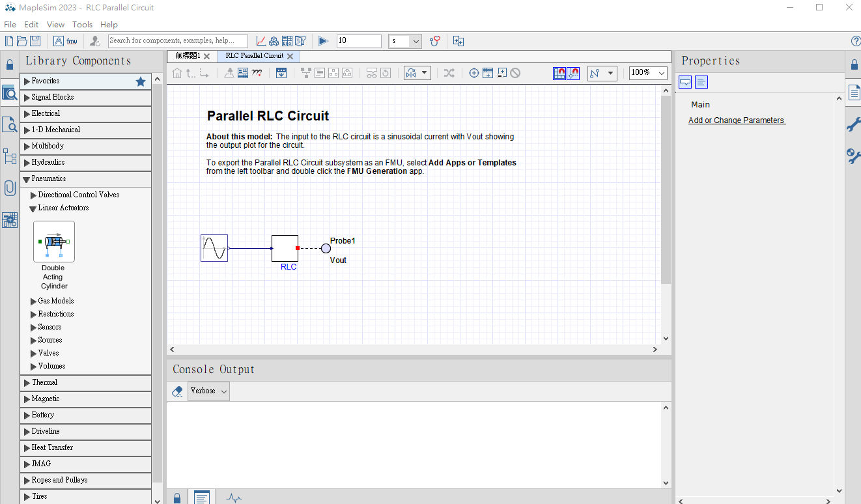Viewport: 861px width, 504px height.
Task: Open the Edit menu
Action: click(31, 24)
